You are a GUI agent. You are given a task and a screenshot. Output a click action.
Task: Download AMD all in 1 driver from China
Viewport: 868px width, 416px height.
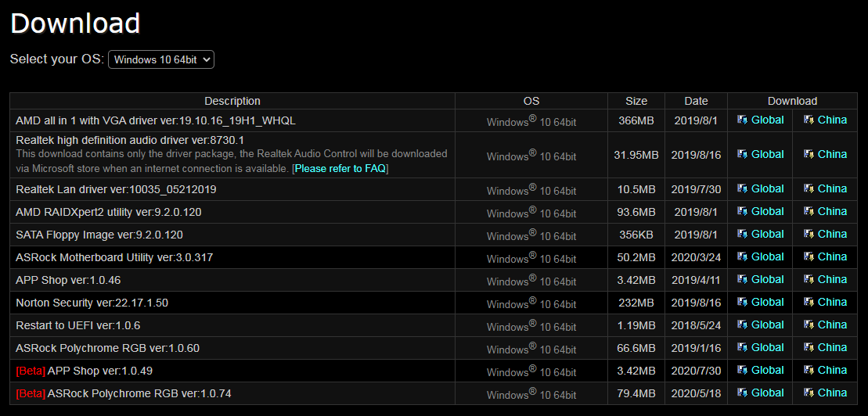[832, 120]
